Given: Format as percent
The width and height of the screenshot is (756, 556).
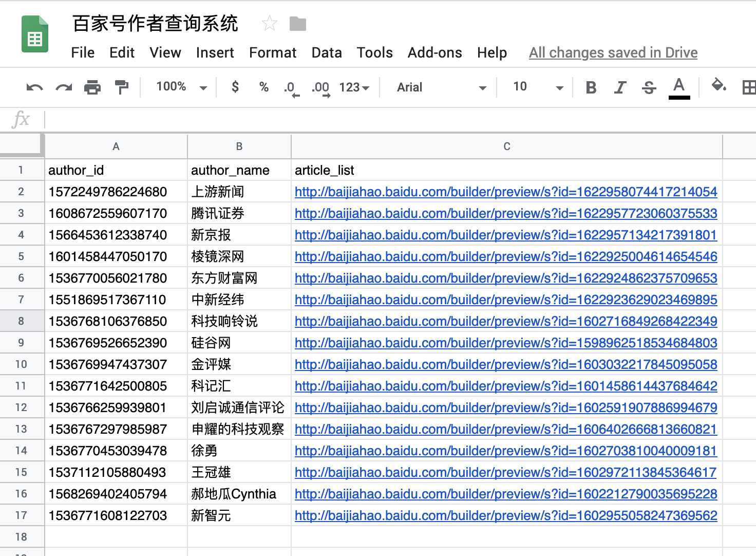Looking at the screenshot, I should [x=264, y=87].
